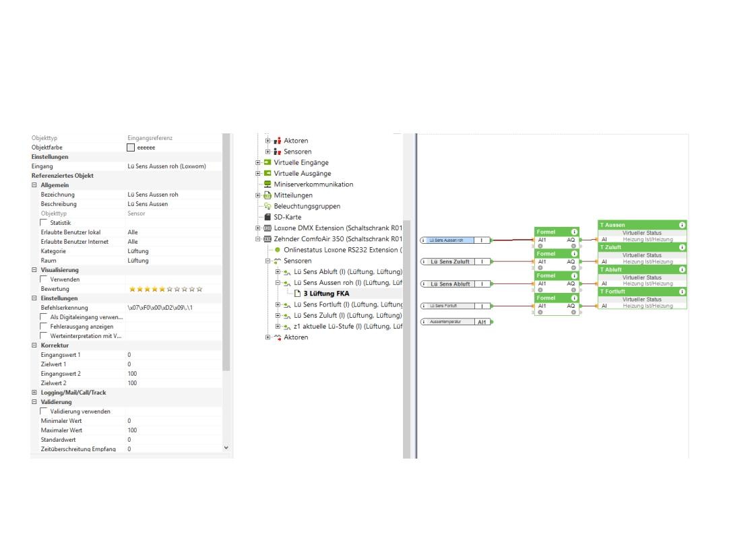Collapse the Allgemein property section
The height and width of the screenshot is (534, 756).
34,185
